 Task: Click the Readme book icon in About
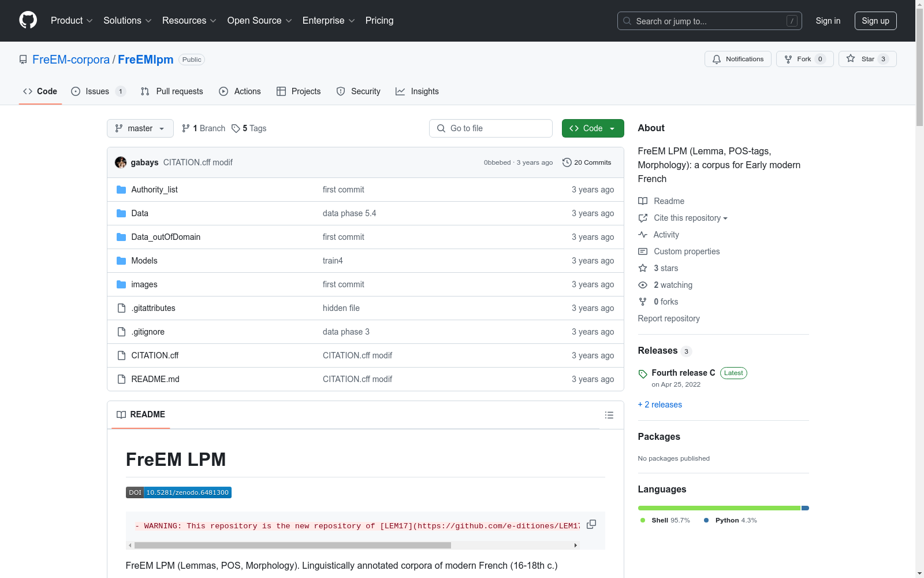point(643,201)
